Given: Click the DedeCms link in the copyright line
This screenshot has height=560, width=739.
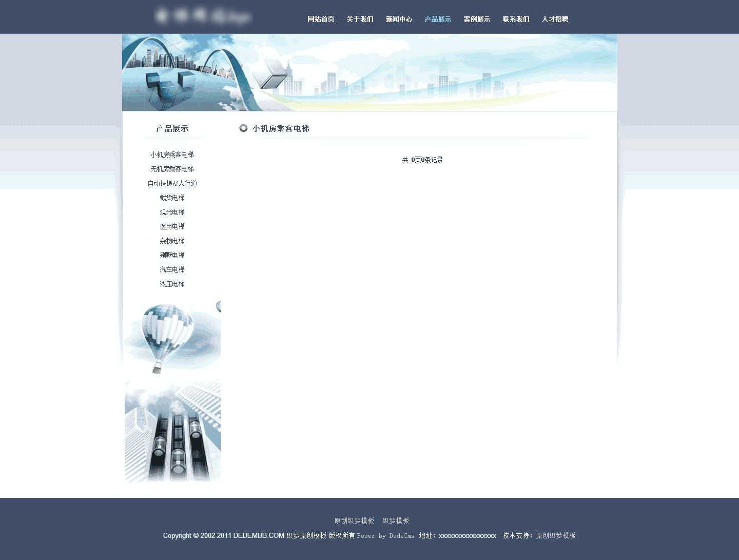Looking at the screenshot, I should coord(402,535).
